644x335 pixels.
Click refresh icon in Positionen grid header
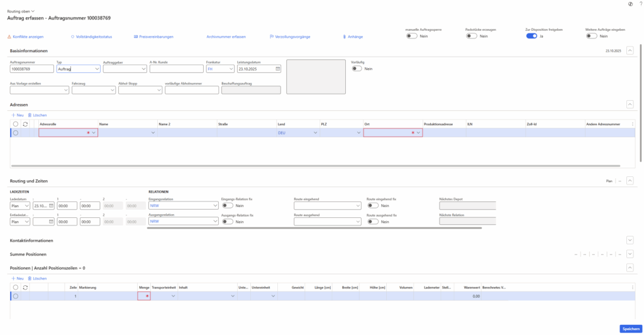click(26, 287)
